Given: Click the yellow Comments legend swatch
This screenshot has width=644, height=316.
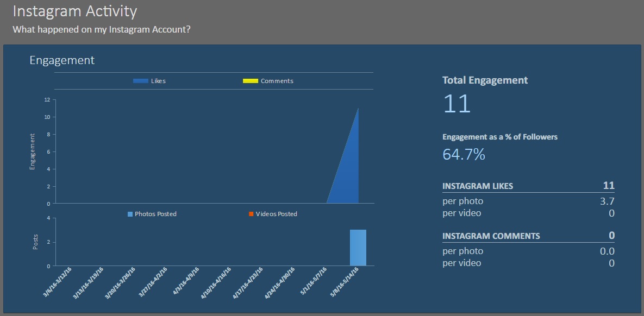Looking at the screenshot, I should point(250,81).
